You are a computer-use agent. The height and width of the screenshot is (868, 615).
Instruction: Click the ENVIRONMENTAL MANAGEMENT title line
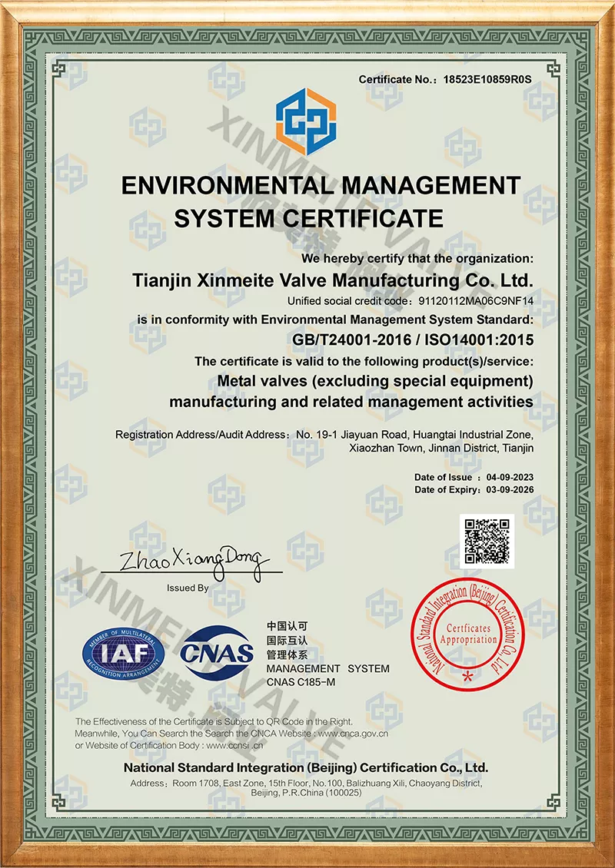321,185
